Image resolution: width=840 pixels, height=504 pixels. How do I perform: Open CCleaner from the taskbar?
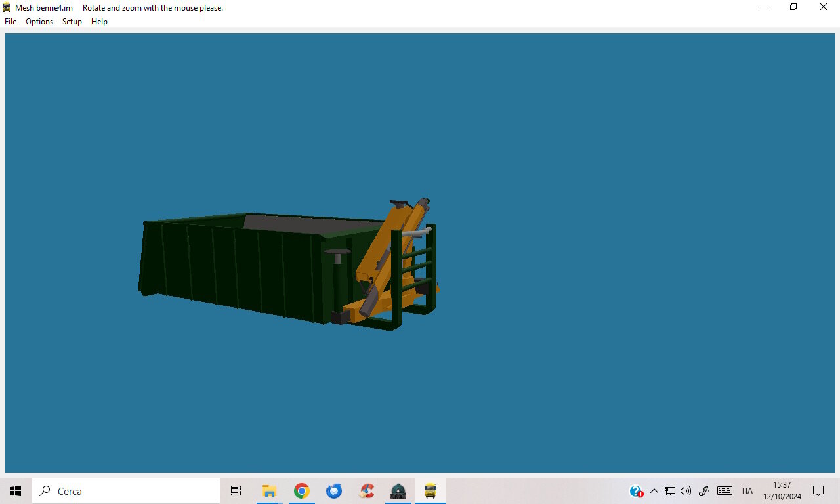click(x=366, y=491)
